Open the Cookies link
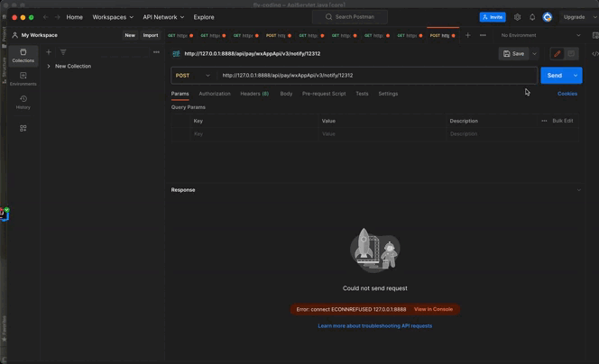This screenshot has height=364, width=599. (567, 94)
